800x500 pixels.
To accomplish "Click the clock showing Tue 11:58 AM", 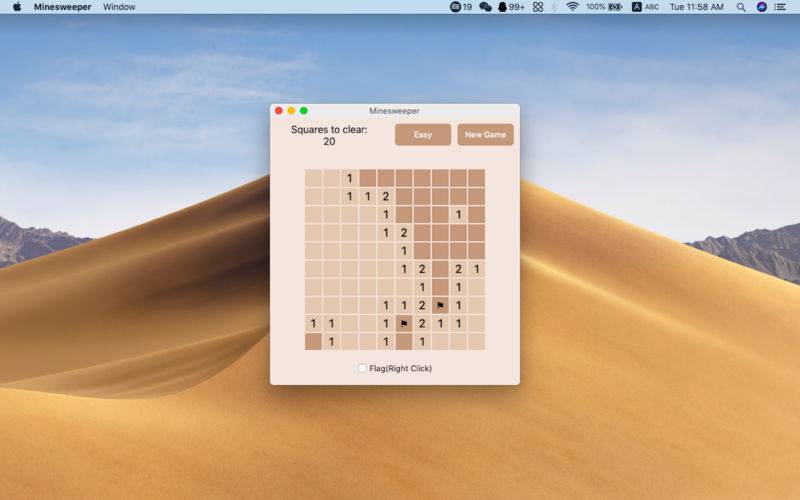I will (x=696, y=7).
